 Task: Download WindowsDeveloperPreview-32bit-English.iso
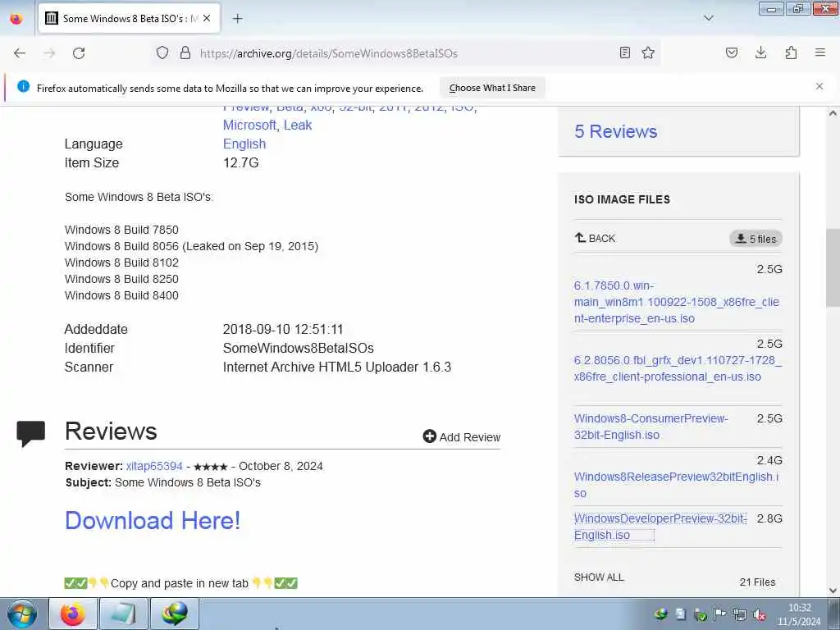coord(660,527)
